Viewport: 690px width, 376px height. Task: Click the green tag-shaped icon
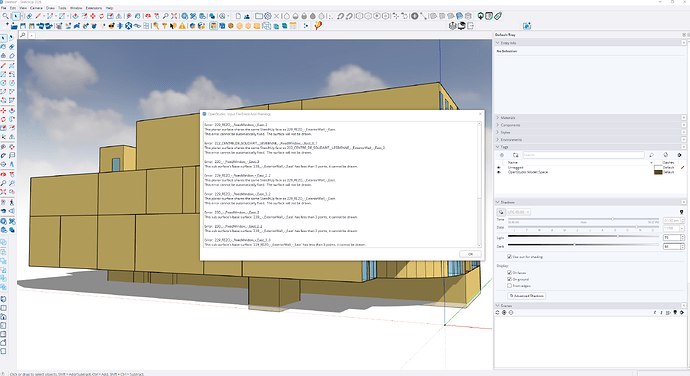click(x=498, y=16)
